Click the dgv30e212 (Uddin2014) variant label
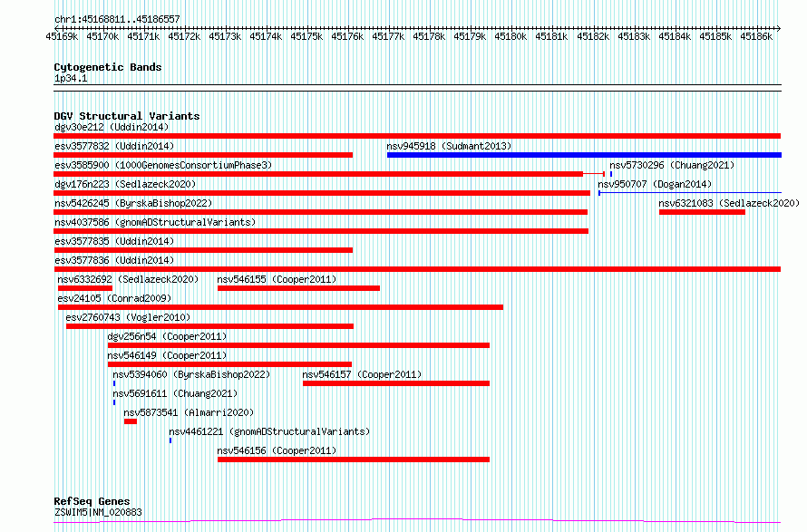 click(x=112, y=127)
